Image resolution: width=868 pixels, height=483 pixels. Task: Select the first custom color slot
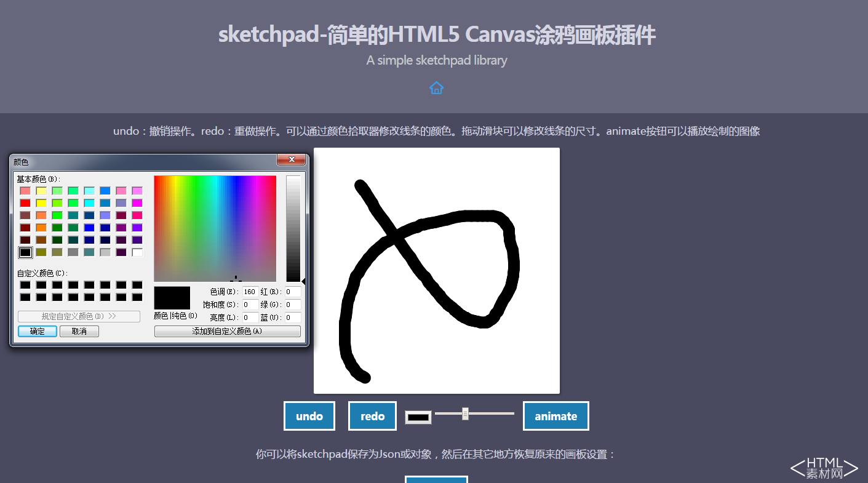click(25, 285)
